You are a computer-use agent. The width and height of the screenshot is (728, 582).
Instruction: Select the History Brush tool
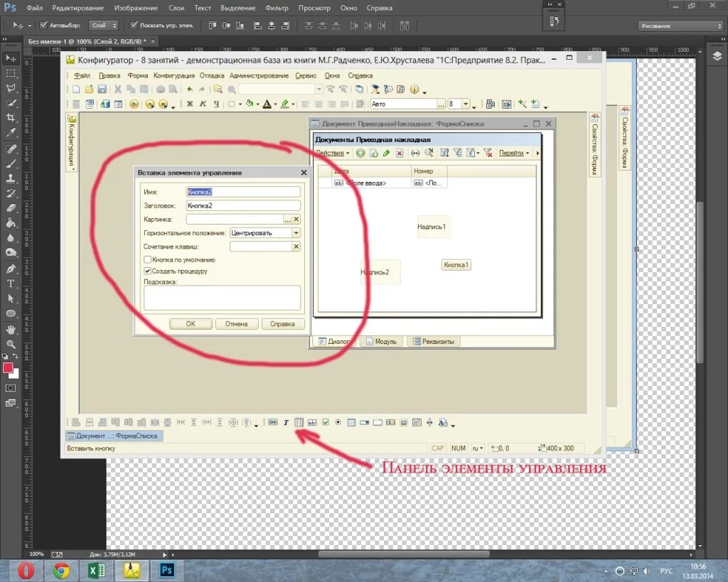(x=11, y=193)
